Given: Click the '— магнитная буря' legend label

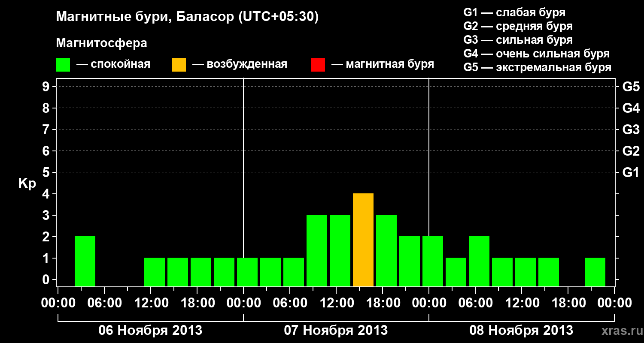Looking at the screenshot, I should pyautogui.click(x=383, y=65).
